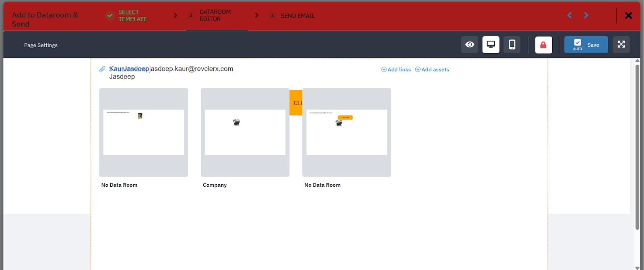The image size is (644, 270).
Task: Open the first No Data Room thumbnail
Action: (x=144, y=132)
